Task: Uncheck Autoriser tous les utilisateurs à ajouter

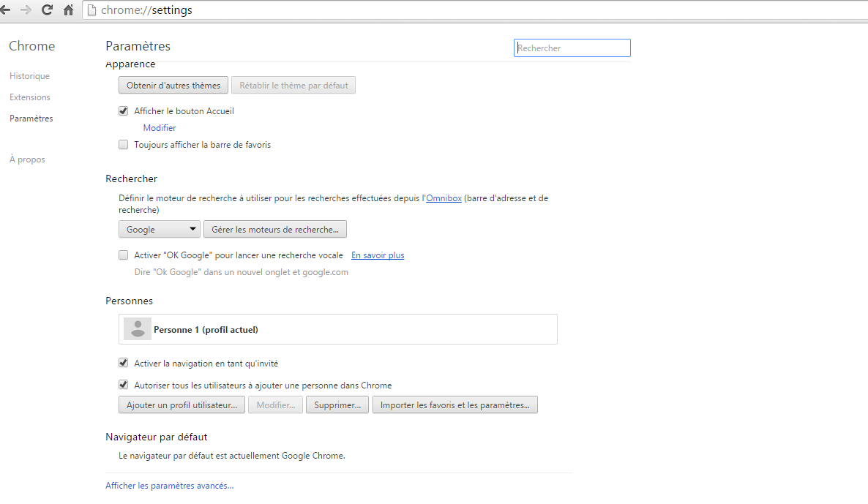Action: [x=124, y=385]
